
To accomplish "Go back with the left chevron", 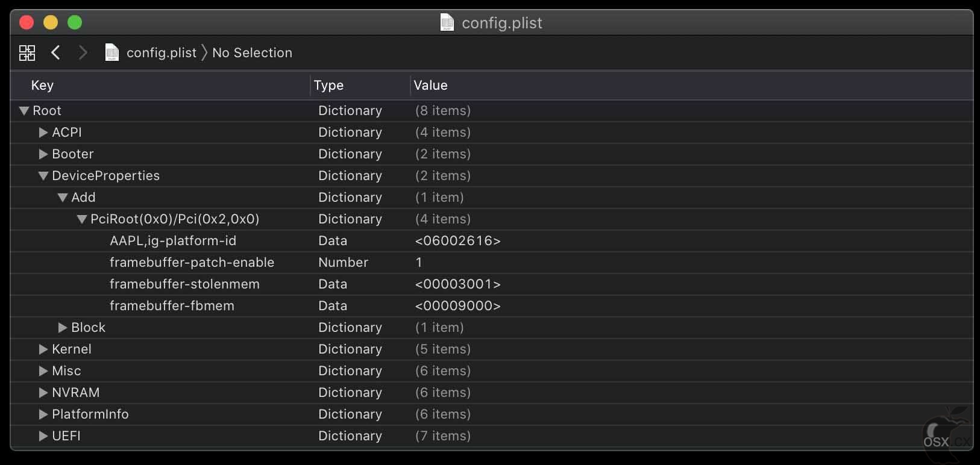I will (55, 53).
